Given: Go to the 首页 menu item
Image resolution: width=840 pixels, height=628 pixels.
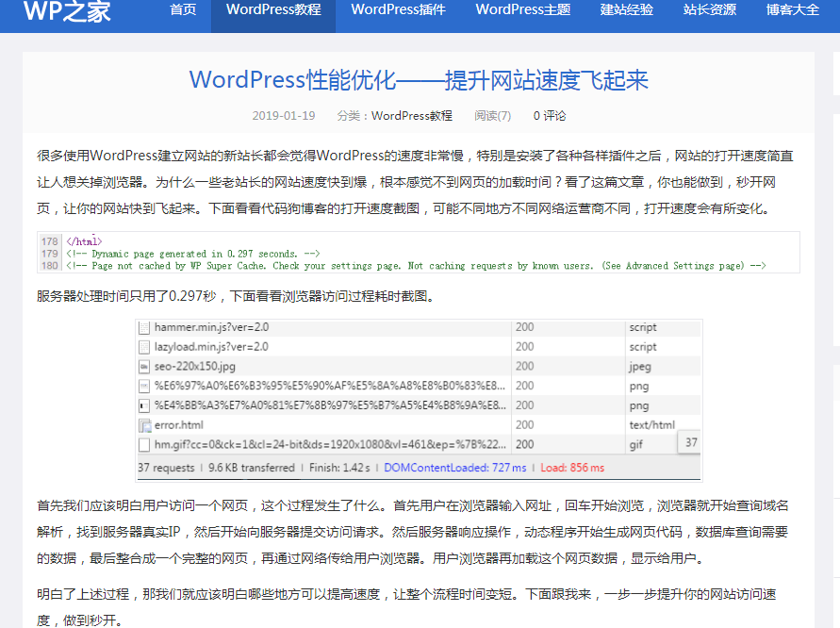Looking at the screenshot, I should click(x=183, y=9).
